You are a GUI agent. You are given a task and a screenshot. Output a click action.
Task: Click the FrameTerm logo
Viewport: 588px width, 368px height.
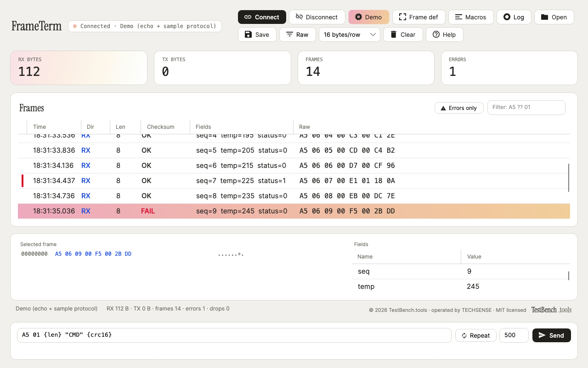tap(36, 26)
